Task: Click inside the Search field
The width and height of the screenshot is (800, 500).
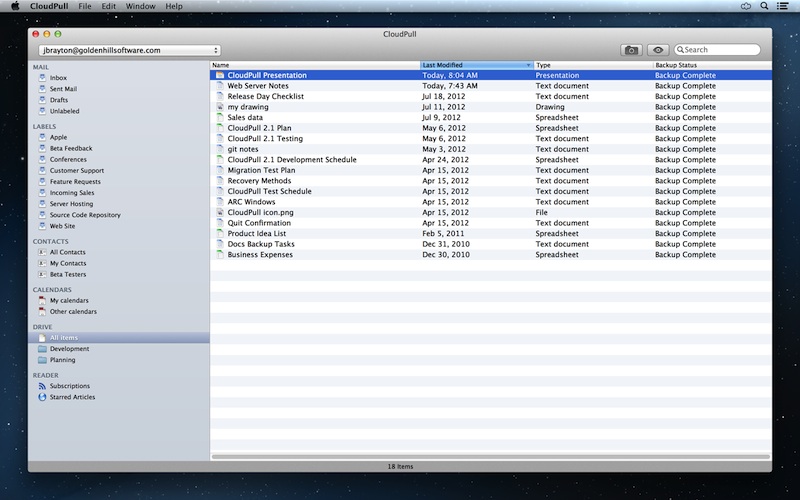Action: click(x=725, y=49)
